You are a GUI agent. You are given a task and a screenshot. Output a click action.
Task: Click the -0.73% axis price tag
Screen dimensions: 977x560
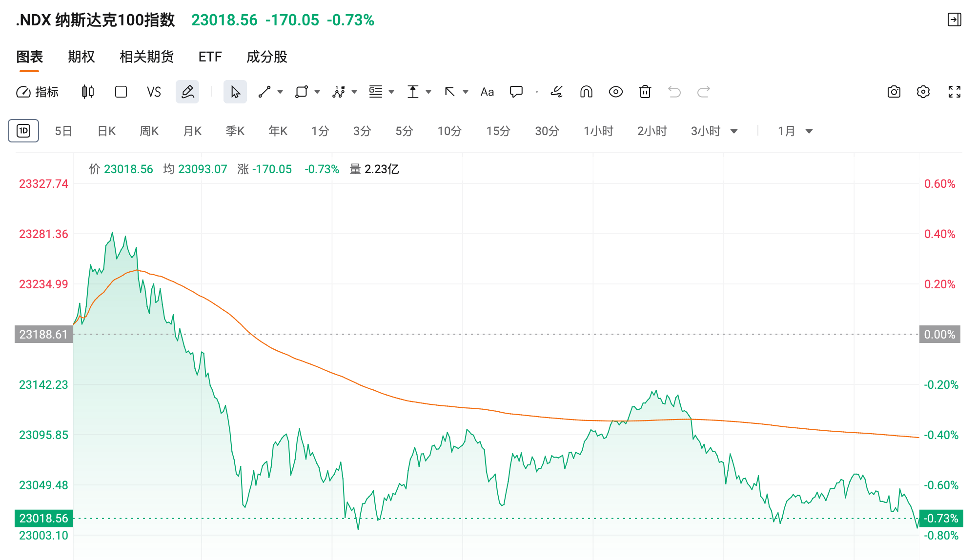[941, 519]
